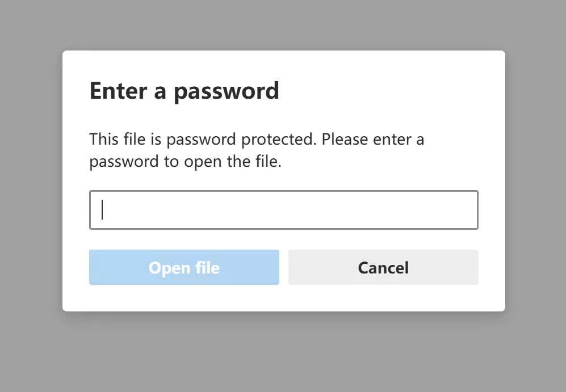Click the "Enter a password" heading
This screenshot has width=566, height=392.
[x=185, y=91]
